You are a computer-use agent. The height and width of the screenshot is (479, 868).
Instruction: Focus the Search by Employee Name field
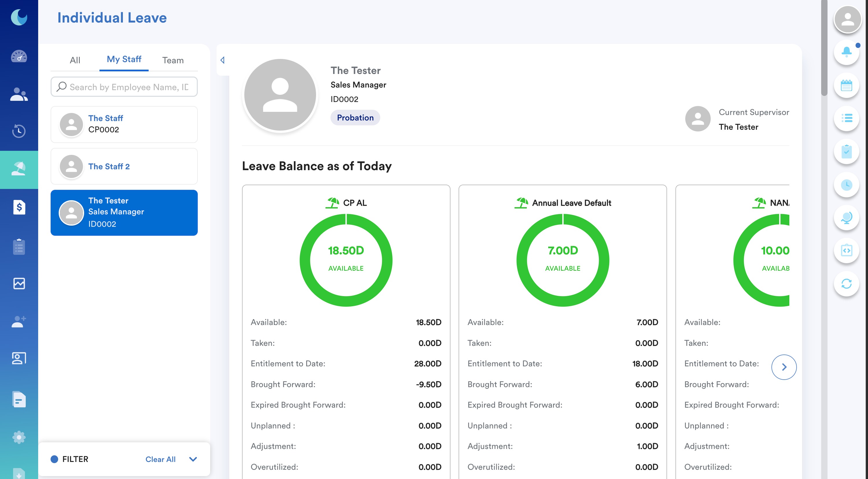point(124,87)
